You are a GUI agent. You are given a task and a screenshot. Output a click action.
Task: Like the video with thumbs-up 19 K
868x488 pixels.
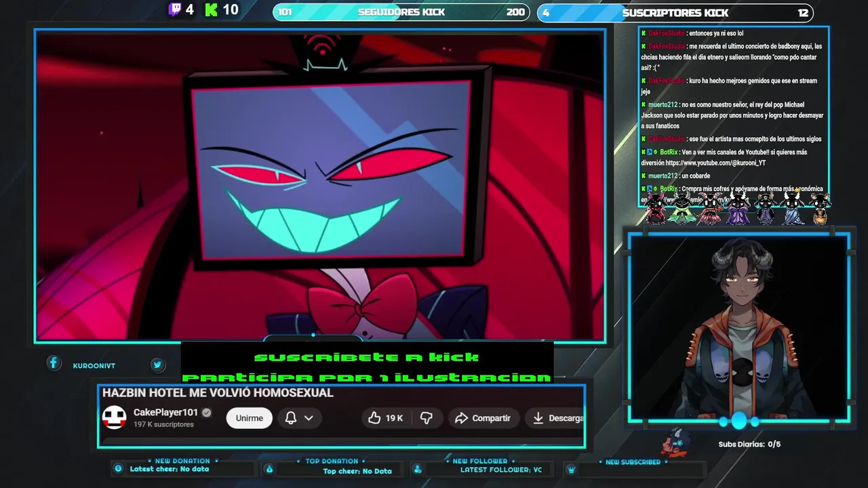click(x=386, y=418)
